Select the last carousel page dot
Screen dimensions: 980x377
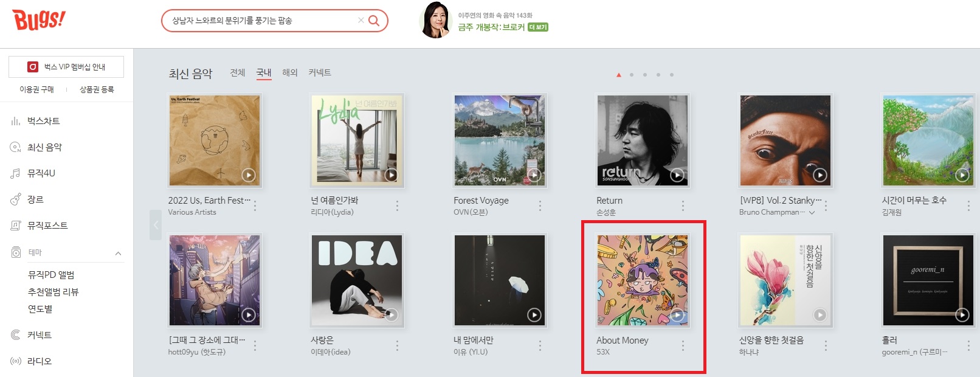pos(672,75)
